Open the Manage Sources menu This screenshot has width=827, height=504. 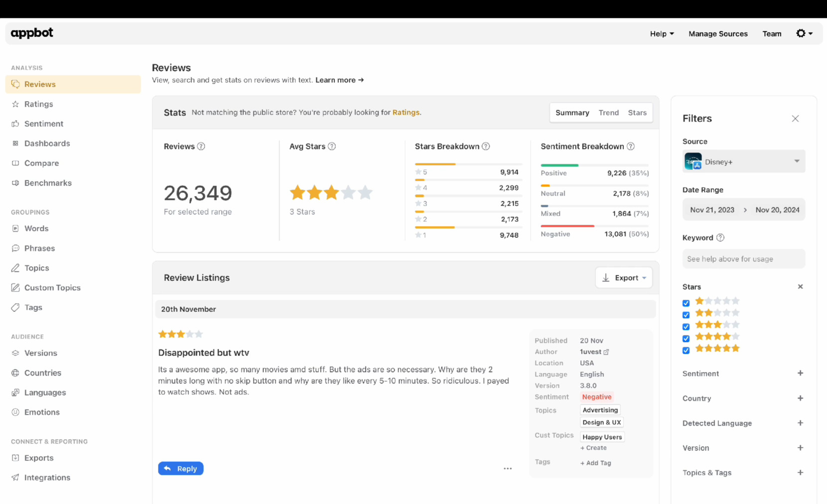point(718,33)
